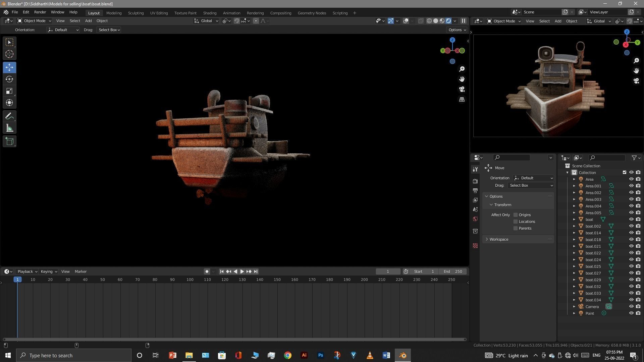The image size is (644, 362).
Task: Click the Start frame field
Action: pos(424,271)
